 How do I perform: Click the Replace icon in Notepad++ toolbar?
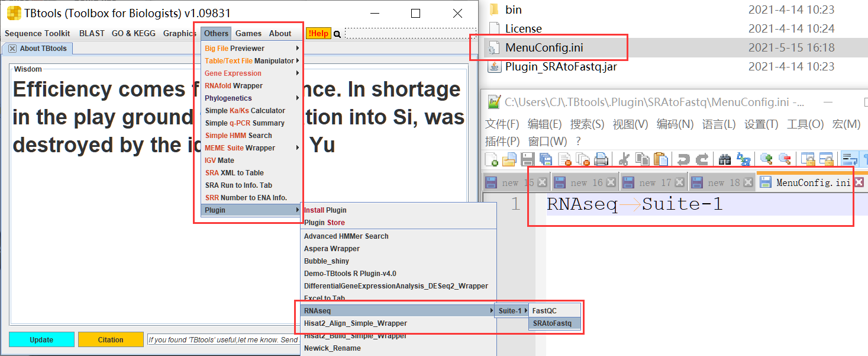tap(743, 159)
